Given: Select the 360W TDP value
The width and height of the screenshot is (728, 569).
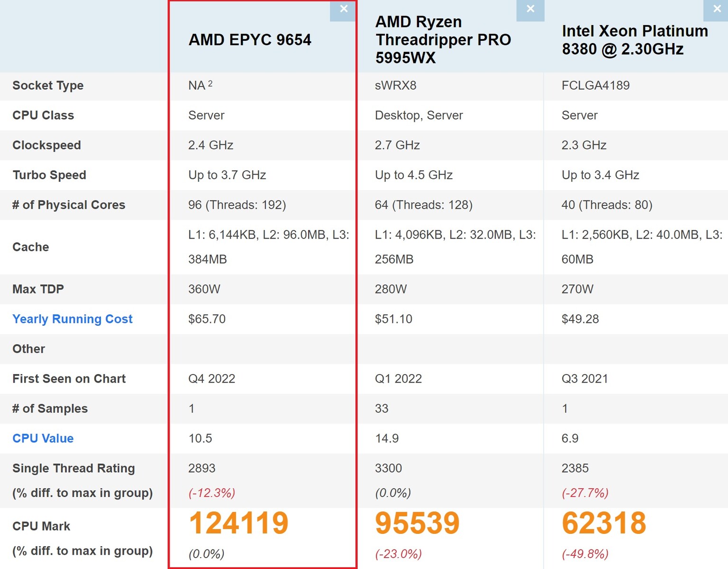Looking at the screenshot, I should tap(204, 289).
